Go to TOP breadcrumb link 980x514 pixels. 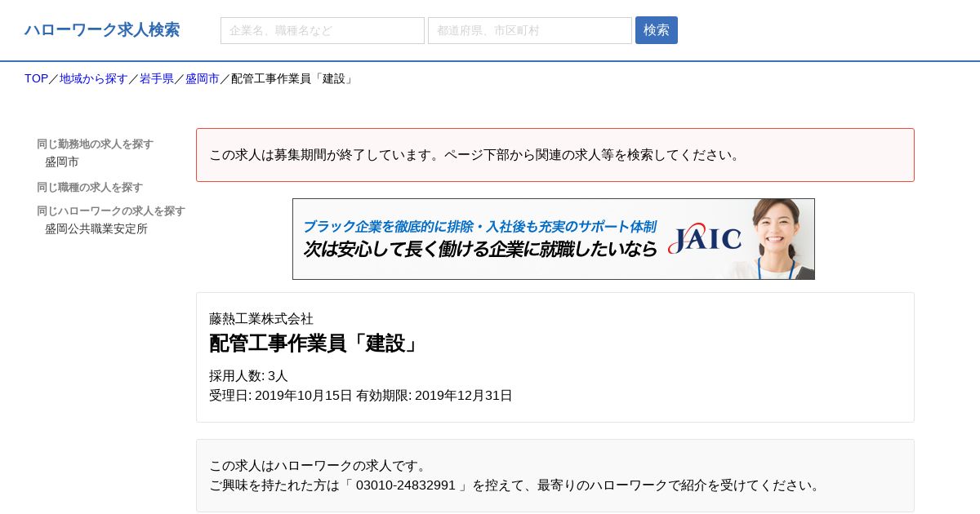tap(36, 78)
